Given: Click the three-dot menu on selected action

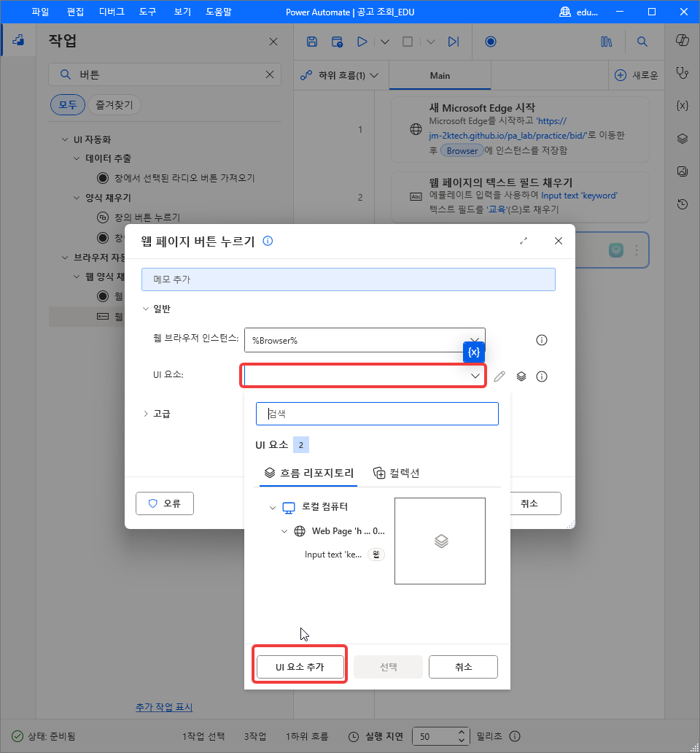Looking at the screenshot, I should click(637, 250).
